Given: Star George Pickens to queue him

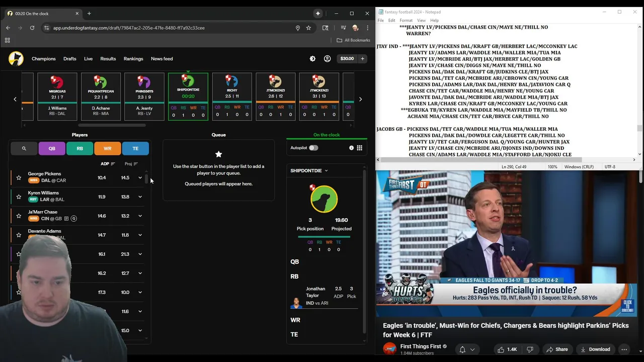Looking at the screenshot, I should pyautogui.click(x=19, y=177).
